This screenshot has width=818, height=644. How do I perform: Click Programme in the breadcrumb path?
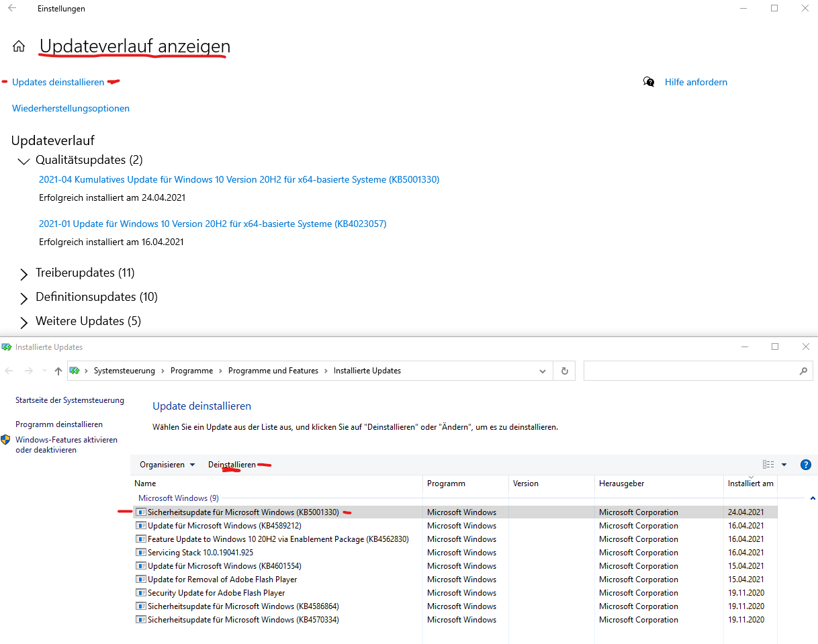tap(191, 371)
